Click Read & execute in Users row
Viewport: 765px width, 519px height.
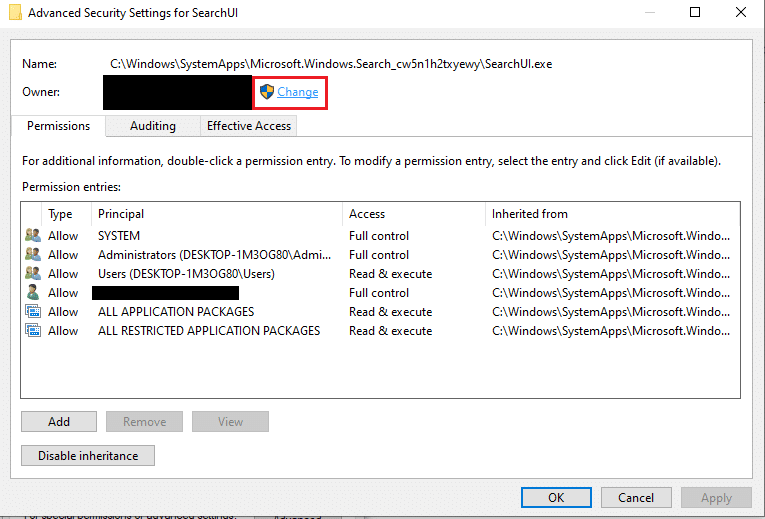[391, 274]
